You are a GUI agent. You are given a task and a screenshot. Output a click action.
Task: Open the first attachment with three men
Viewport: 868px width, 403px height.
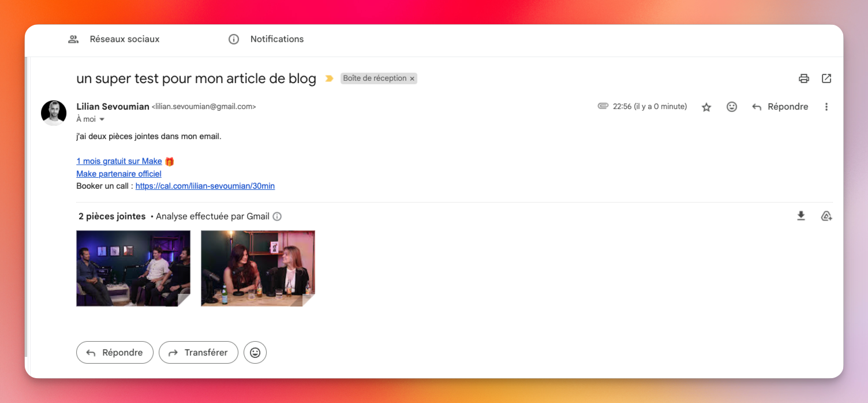[x=133, y=268]
